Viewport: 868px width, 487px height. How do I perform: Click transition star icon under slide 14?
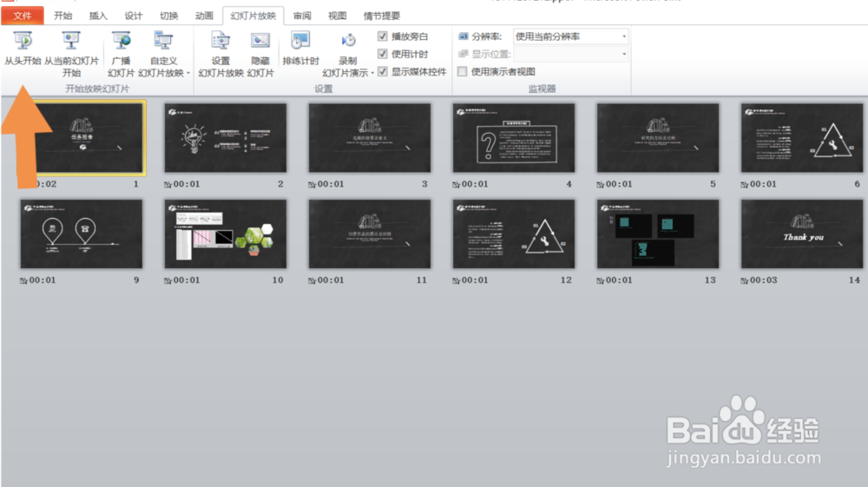745,281
